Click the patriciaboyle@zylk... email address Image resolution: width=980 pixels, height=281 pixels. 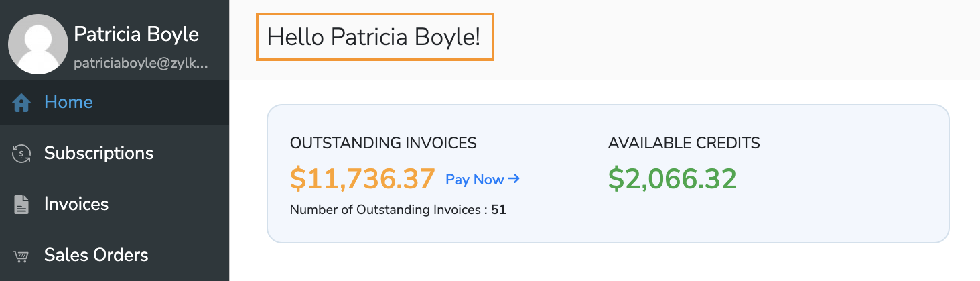pos(141,64)
